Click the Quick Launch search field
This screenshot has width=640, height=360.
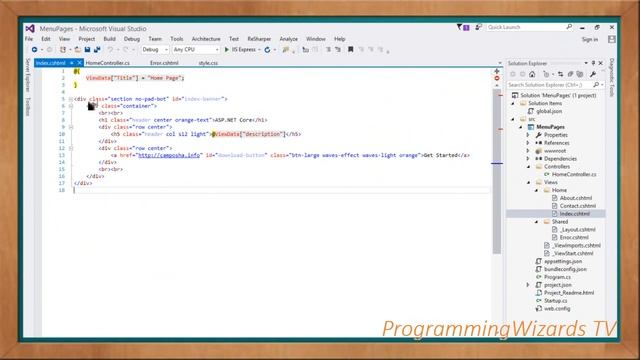click(530, 27)
